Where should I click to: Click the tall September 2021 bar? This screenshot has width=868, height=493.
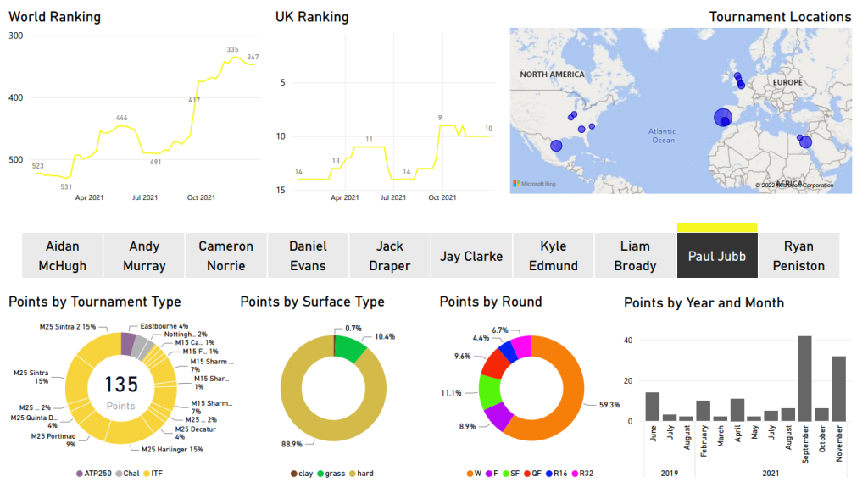(x=804, y=379)
